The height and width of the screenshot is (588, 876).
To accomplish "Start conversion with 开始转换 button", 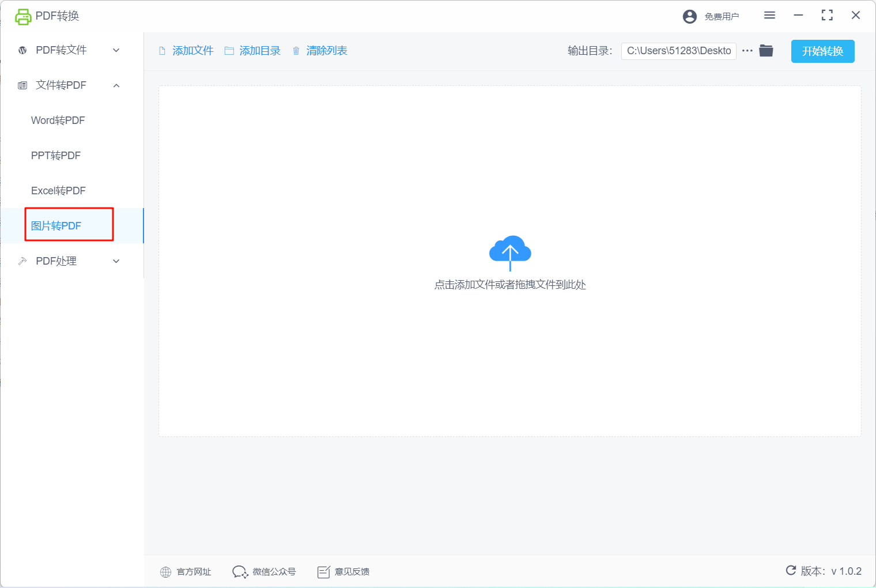I will (823, 51).
